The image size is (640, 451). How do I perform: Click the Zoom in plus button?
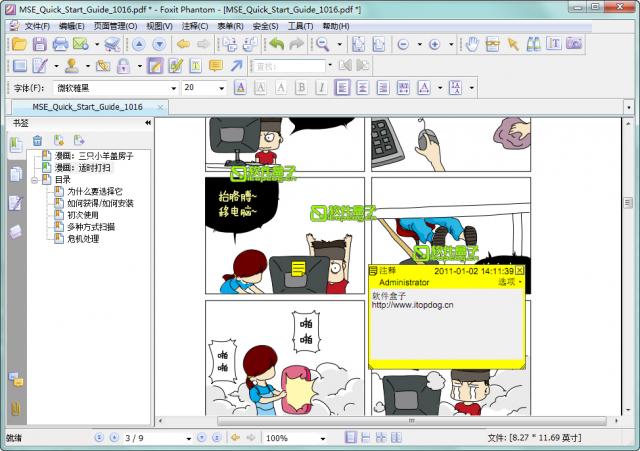point(434,44)
